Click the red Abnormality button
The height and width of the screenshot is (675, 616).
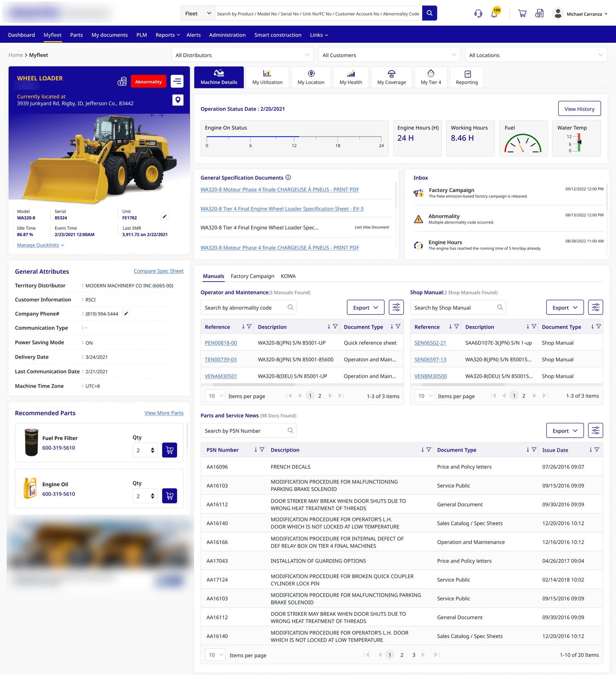pyautogui.click(x=148, y=82)
